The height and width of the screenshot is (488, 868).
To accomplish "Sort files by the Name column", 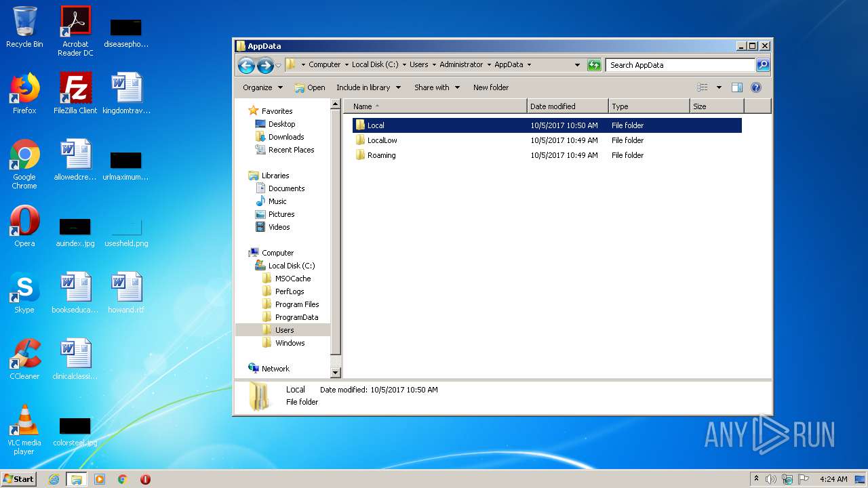I will [x=435, y=106].
